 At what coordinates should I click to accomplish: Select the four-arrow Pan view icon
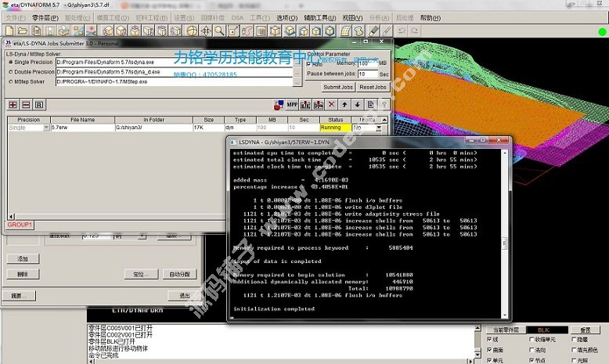[206, 31]
